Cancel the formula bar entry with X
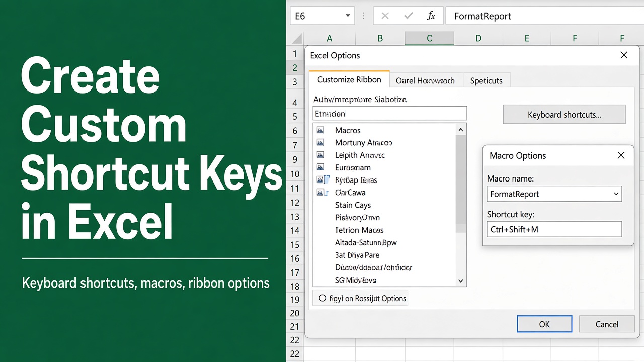 (x=385, y=16)
